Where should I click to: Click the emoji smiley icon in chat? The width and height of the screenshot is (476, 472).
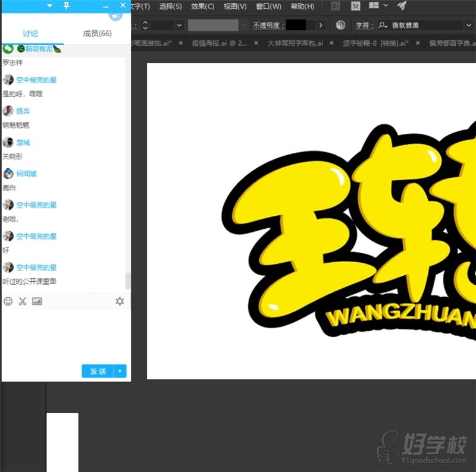click(x=8, y=301)
